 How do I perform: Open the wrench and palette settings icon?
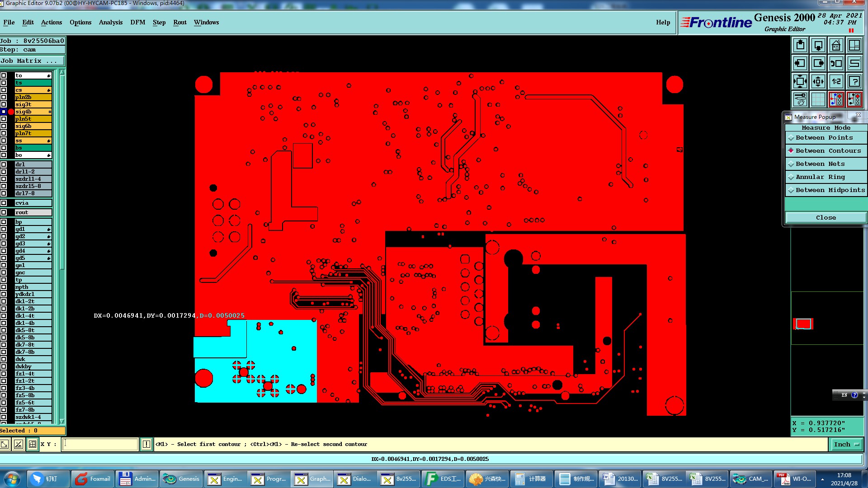click(800, 99)
